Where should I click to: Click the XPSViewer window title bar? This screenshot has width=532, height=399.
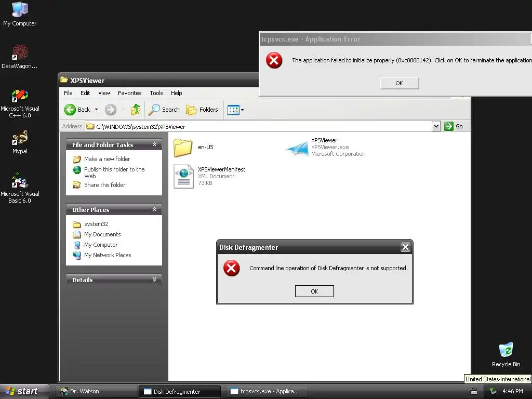click(159, 80)
